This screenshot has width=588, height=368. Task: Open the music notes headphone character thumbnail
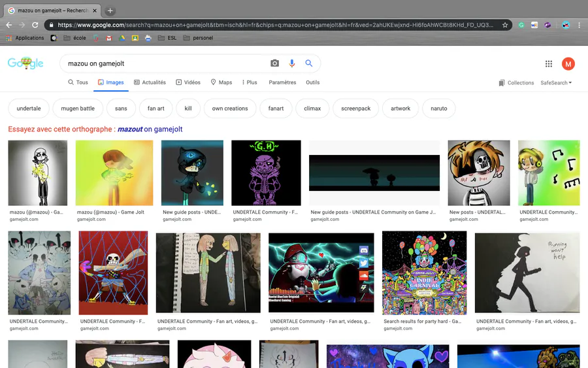(549, 173)
